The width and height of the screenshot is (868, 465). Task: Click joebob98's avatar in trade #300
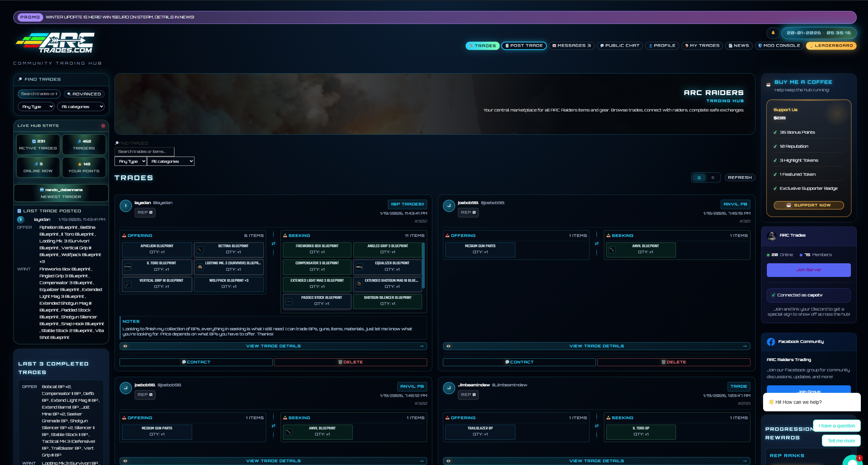(125, 388)
